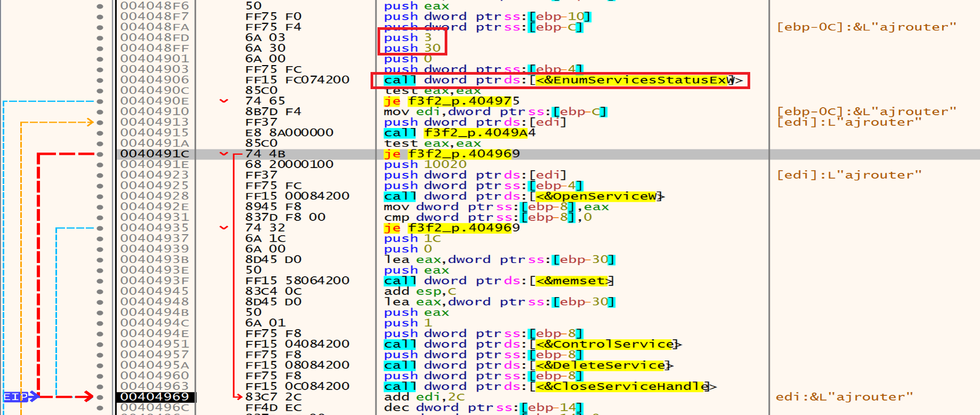Click the orange arrowhead pointing to 00404913
This screenshot has width=980, height=415.
point(89,122)
